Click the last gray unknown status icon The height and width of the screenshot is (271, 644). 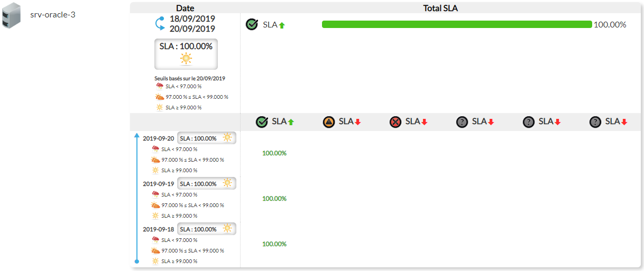point(595,122)
